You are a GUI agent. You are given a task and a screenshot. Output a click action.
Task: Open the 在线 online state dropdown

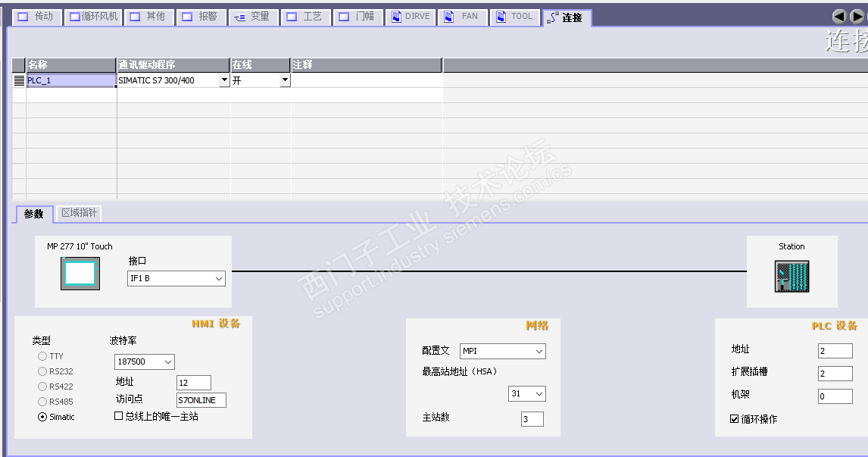[x=285, y=80]
